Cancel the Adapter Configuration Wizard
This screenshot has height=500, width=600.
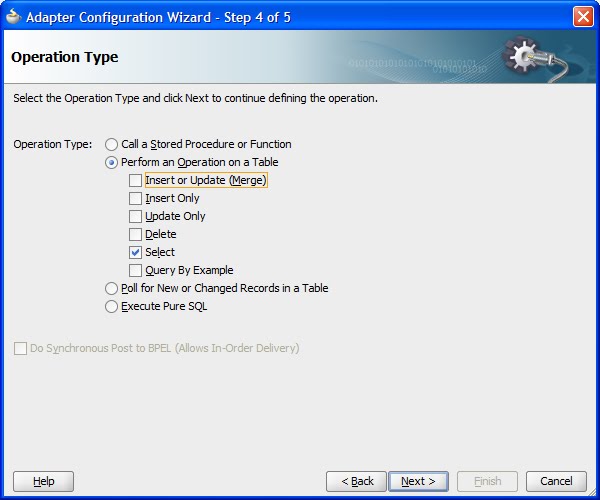click(556, 481)
